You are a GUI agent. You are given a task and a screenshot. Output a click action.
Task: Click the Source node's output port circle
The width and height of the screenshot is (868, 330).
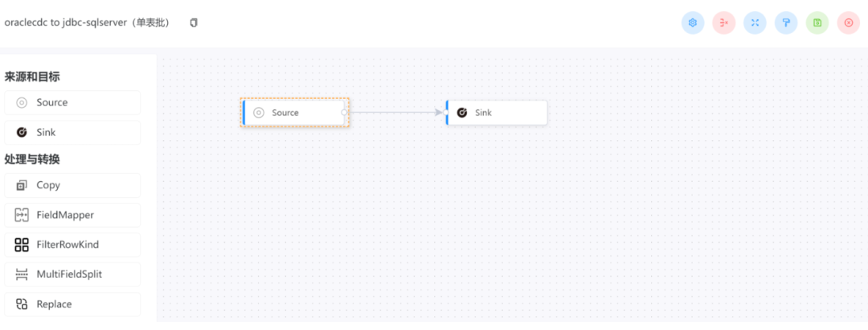pyautogui.click(x=344, y=113)
